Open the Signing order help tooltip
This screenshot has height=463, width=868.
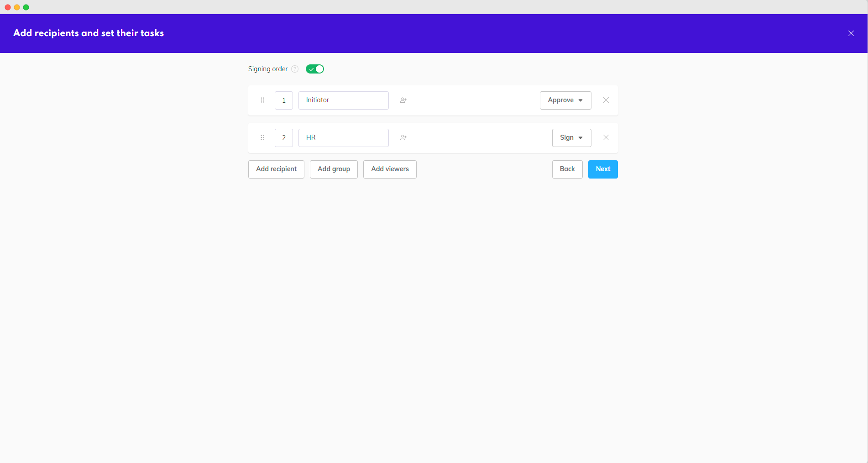tap(295, 69)
